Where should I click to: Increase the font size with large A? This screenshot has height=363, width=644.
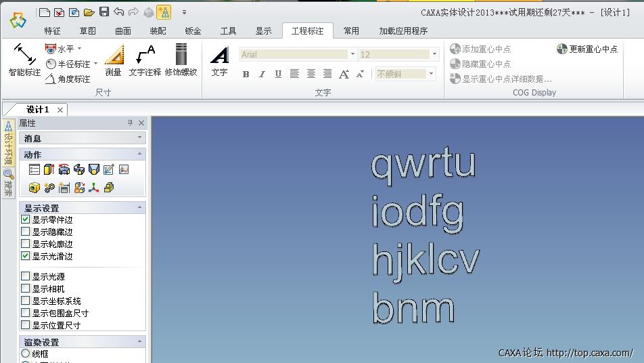[344, 74]
